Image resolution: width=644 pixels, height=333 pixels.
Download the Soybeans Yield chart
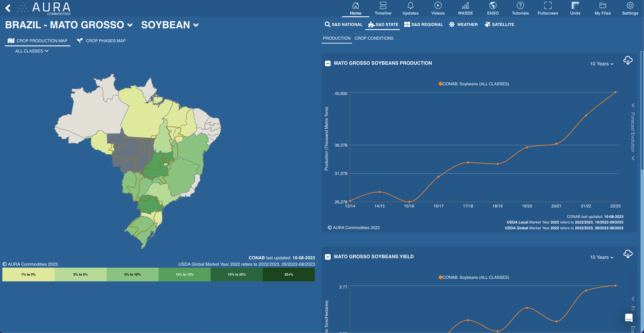click(628, 254)
